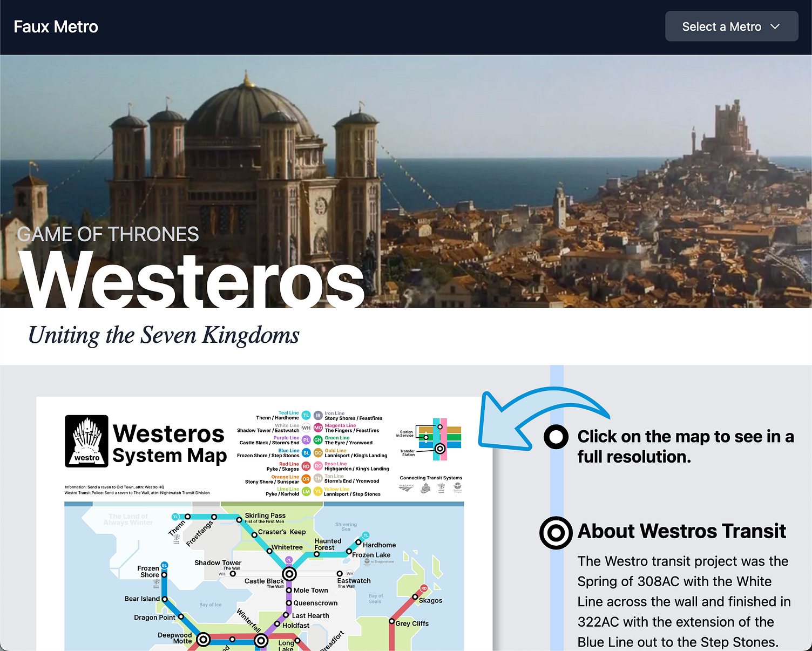
Task: Click the Queenscrown station dot
Action: click(289, 602)
